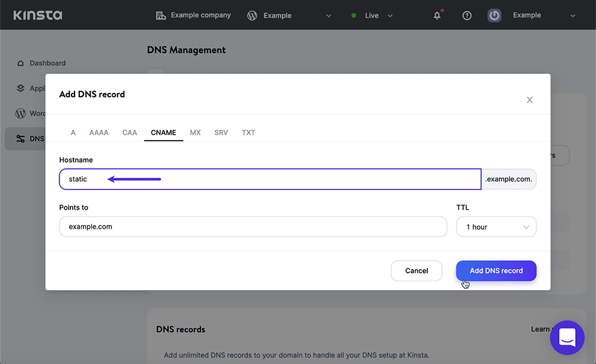Image resolution: width=596 pixels, height=364 pixels.
Task: Open the TTL dropdown showing 1 hour
Action: click(496, 227)
